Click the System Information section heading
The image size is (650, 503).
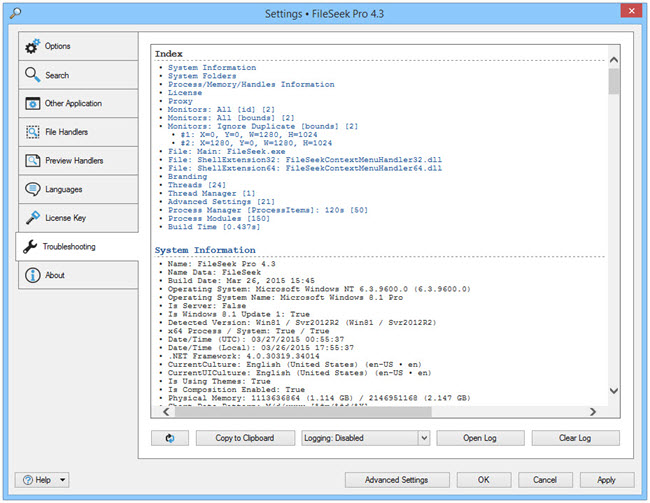click(205, 250)
